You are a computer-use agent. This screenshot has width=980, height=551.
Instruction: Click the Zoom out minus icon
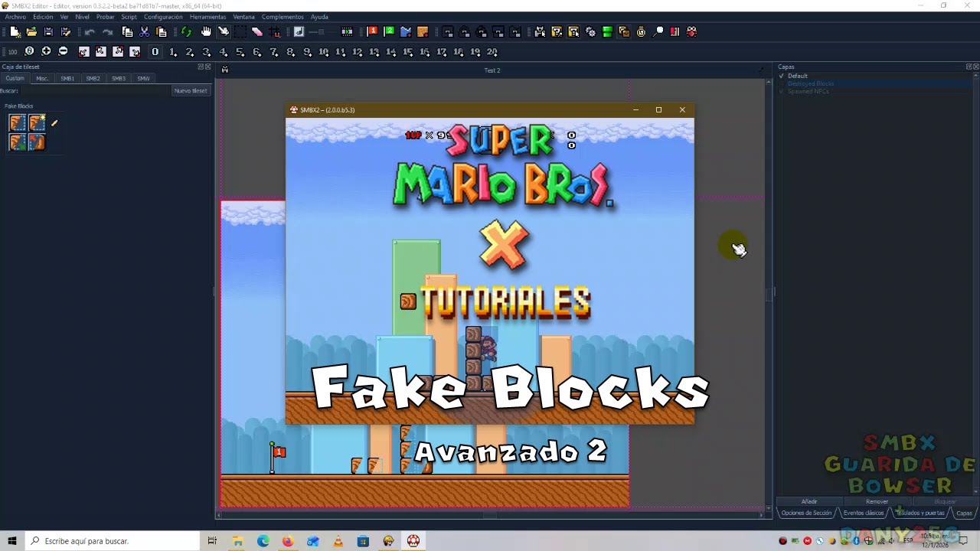pyautogui.click(x=63, y=51)
